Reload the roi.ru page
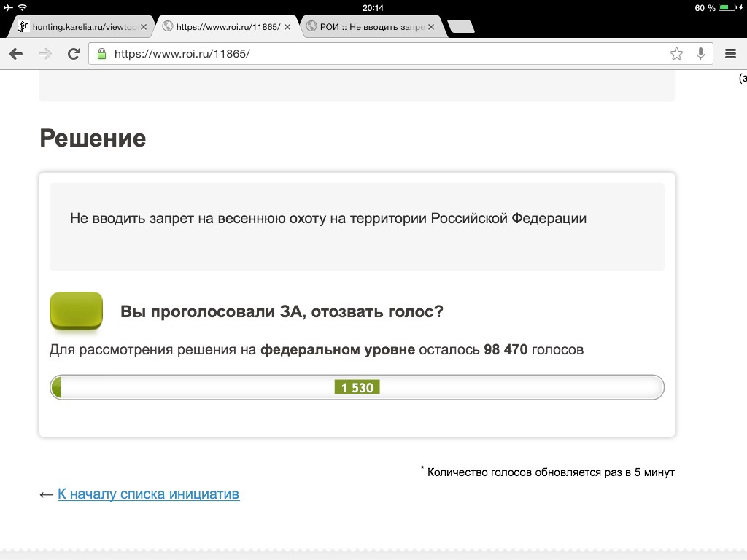This screenshot has height=560, width=747. click(x=73, y=53)
